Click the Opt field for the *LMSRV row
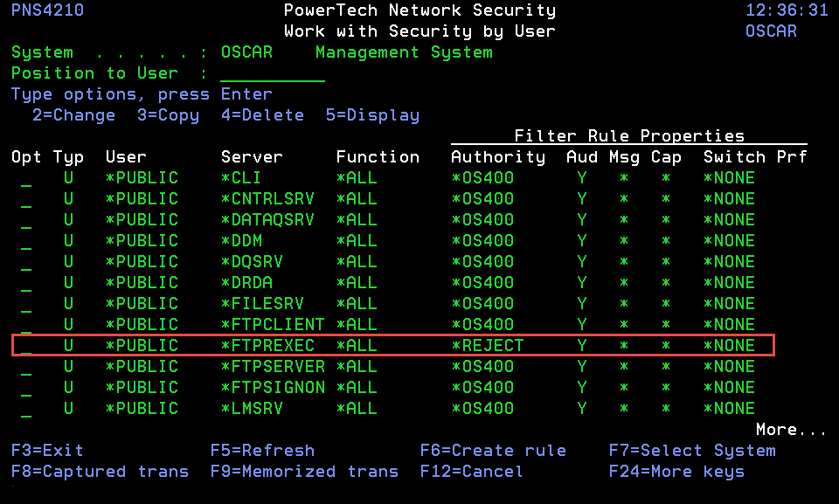This screenshot has width=839, height=504. pos(26,409)
